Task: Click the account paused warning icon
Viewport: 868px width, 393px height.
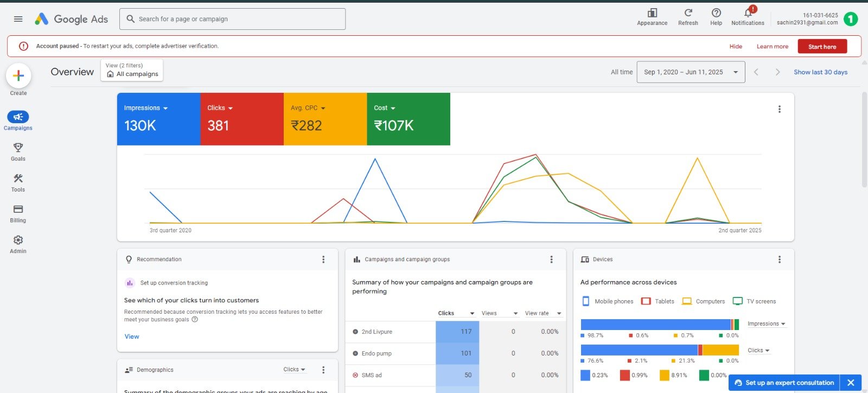Action: 23,46
